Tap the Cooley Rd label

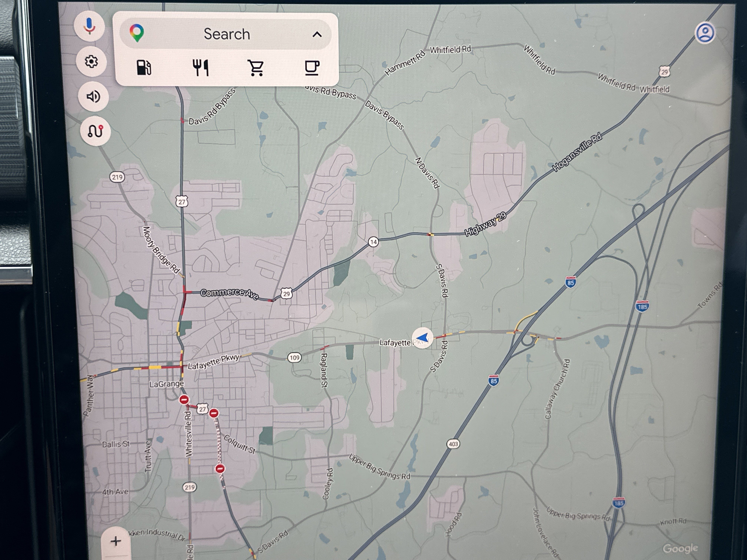(328, 484)
